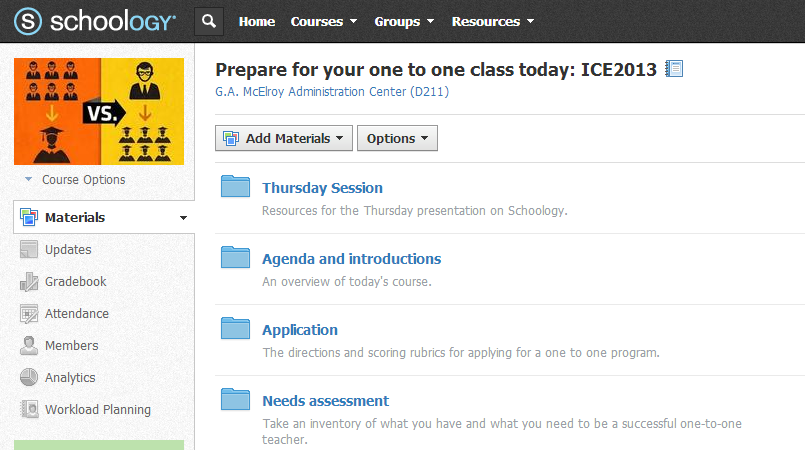This screenshot has width=805, height=450.
Task: Click the course profile picture thumbnail
Action: (x=99, y=111)
